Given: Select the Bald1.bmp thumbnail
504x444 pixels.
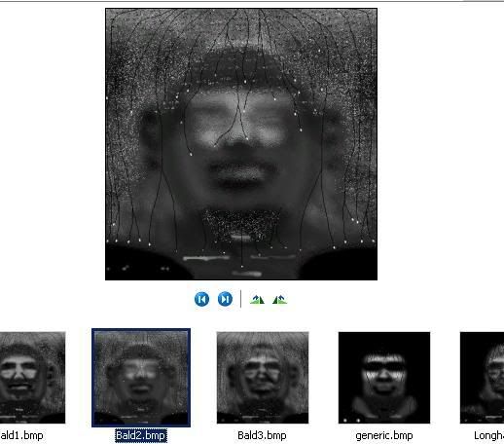Looking at the screenshot, I should 32,378.
